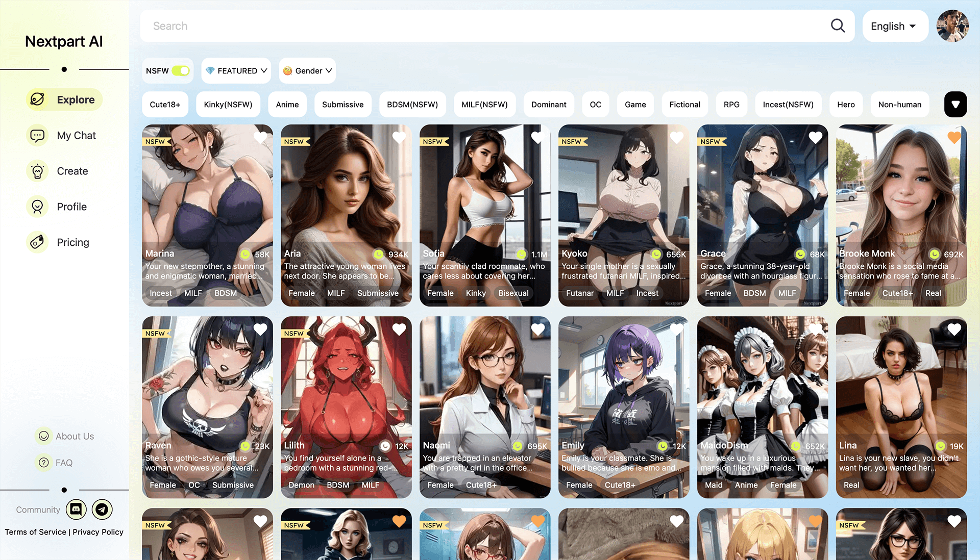The height and width of the screenshot is (560, 980).
Task: Click the Discord community icon
Action: point(76,510)
